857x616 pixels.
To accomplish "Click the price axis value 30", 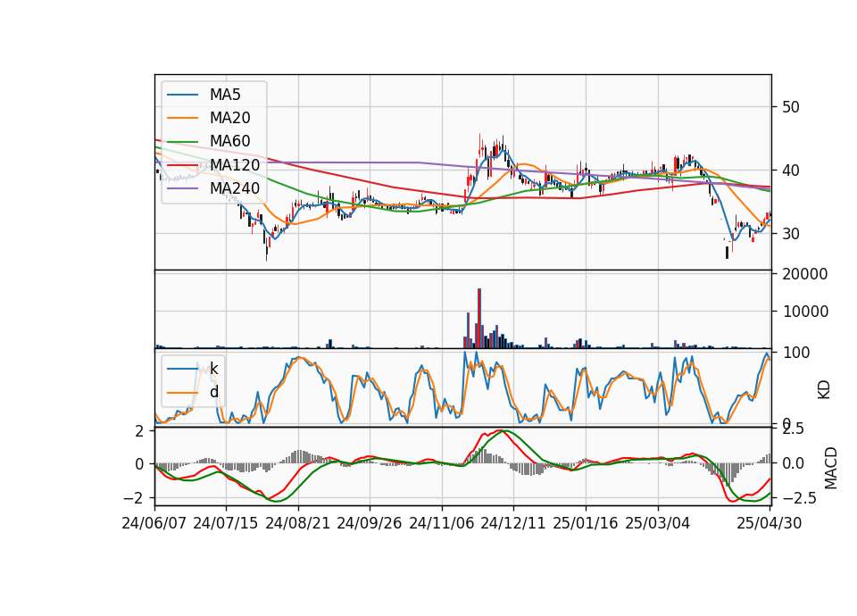I will pyautogui.click(x=791, y=234).
